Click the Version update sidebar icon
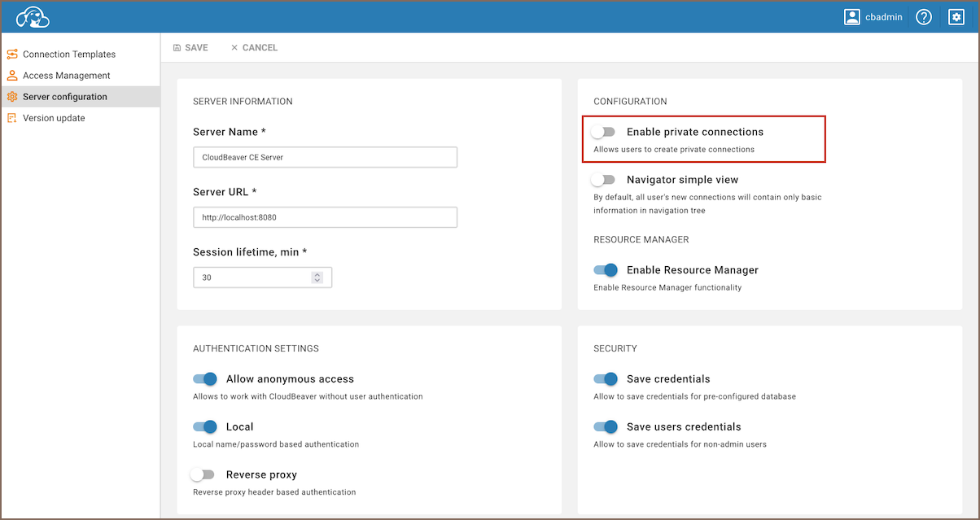Screen dimensions: 980x520 click(12, 118)
